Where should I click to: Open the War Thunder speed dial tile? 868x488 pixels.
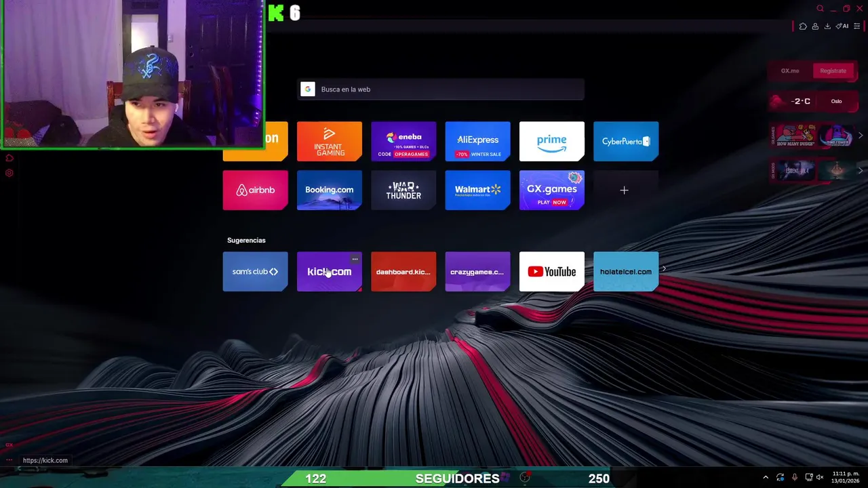[x=403, y=190]
